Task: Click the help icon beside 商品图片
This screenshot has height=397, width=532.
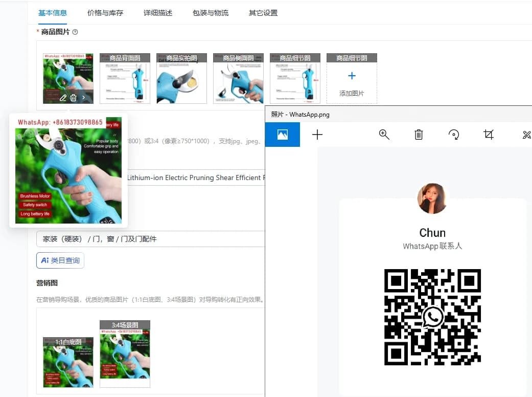Action: pos(75,32)
